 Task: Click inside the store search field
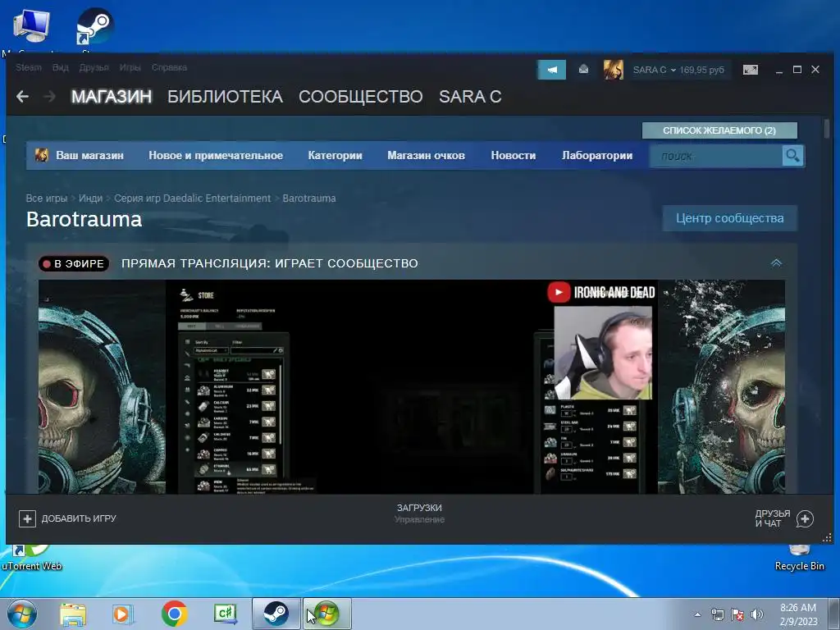coord(715,156)
